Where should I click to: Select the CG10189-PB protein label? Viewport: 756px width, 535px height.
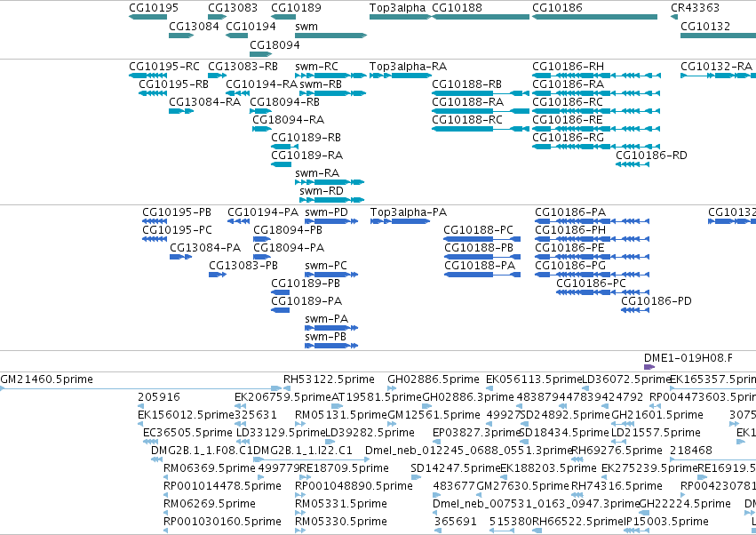click(x=306, y=283)
